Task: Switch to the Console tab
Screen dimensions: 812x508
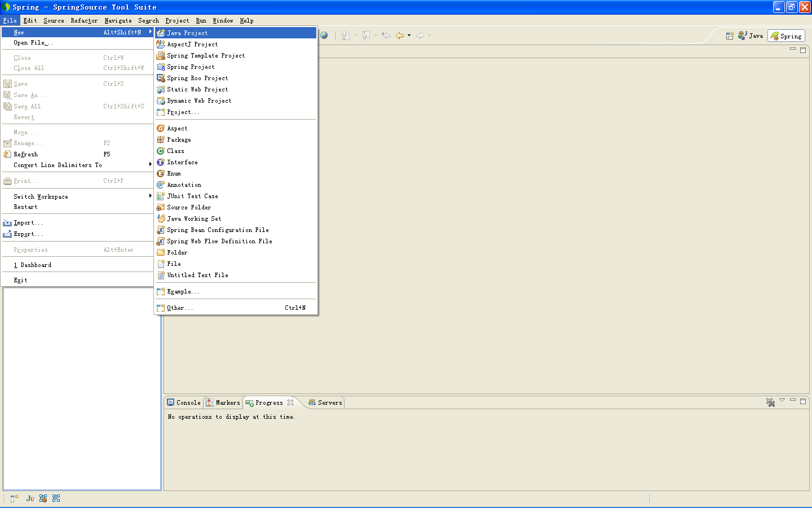Action: tap(184, 402)
